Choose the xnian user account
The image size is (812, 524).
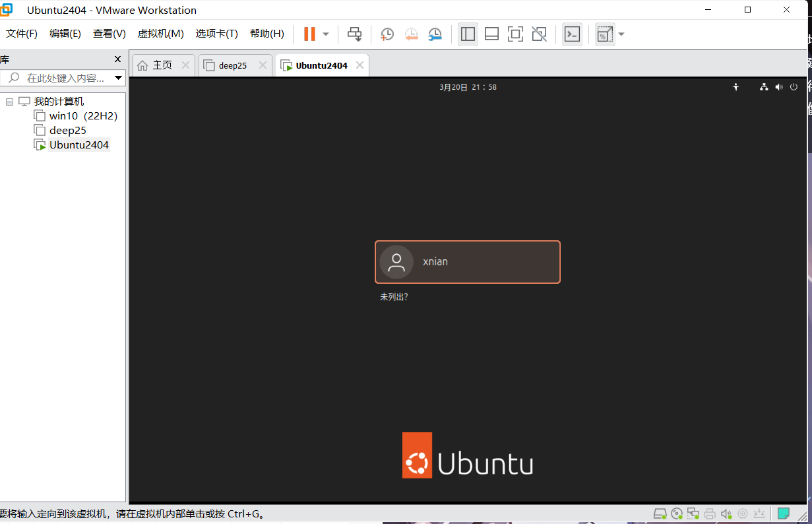468,262
